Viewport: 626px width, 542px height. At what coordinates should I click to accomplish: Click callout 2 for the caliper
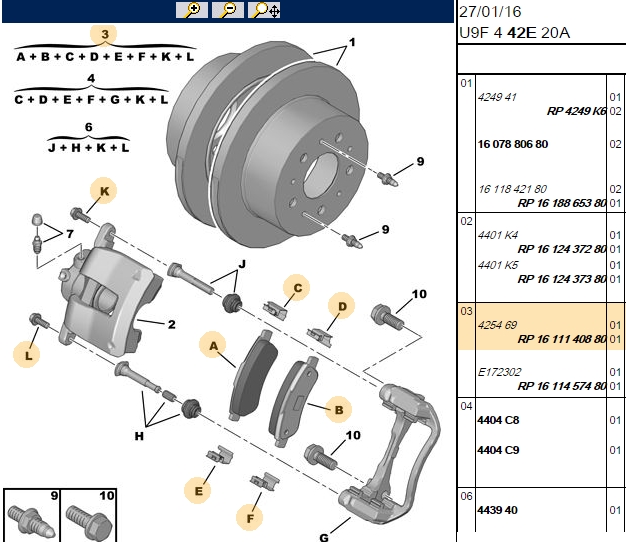(172, 324)
